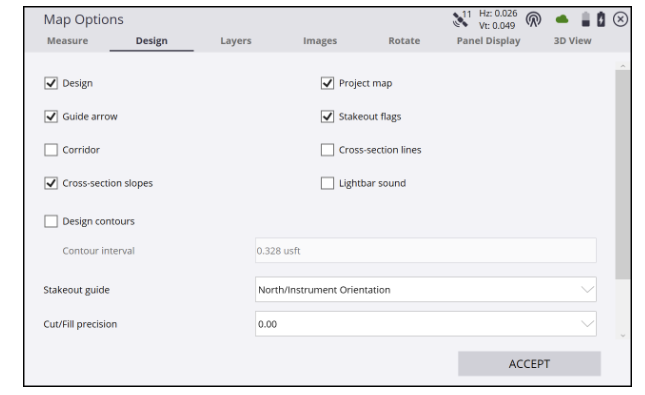Viewport: 645px width, 395px height.
Task: Switch to the Measure tab
Action: coord(67,41)
